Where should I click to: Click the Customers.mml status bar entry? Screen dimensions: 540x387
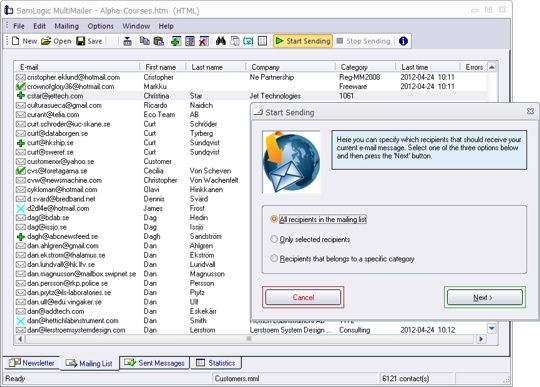pyautogui.click(x=237, y=379)
